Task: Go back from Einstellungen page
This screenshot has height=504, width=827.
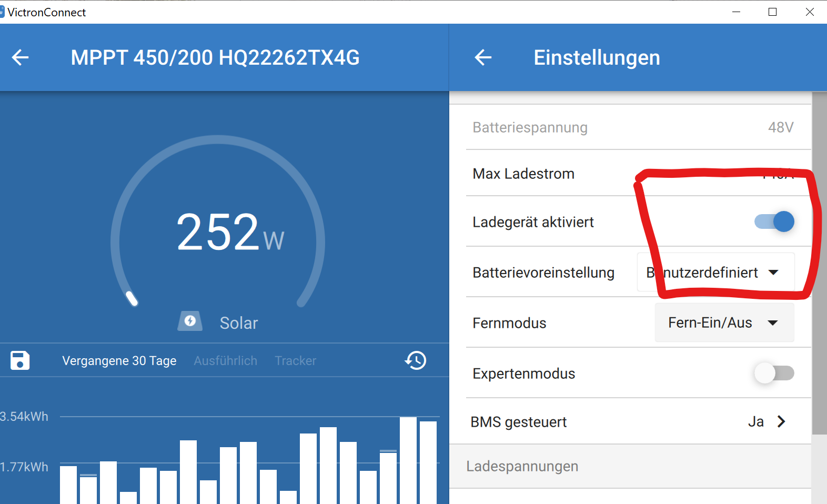Action: (483, 57)
